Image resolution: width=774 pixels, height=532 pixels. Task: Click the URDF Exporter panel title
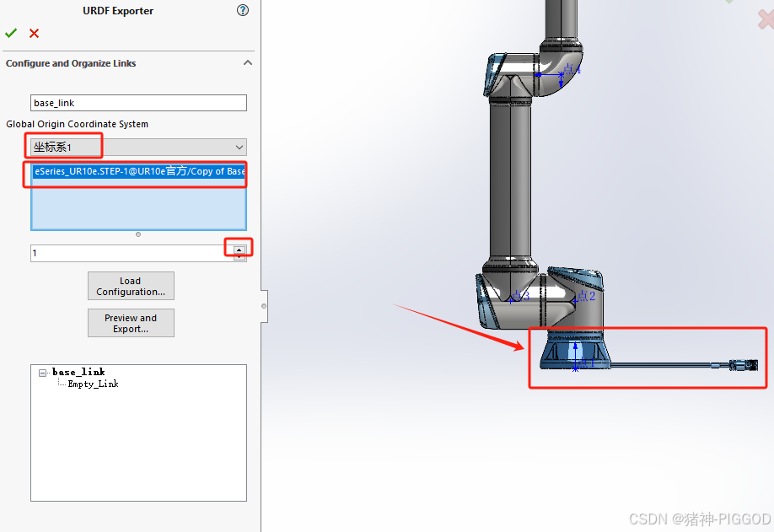[118, 10]
